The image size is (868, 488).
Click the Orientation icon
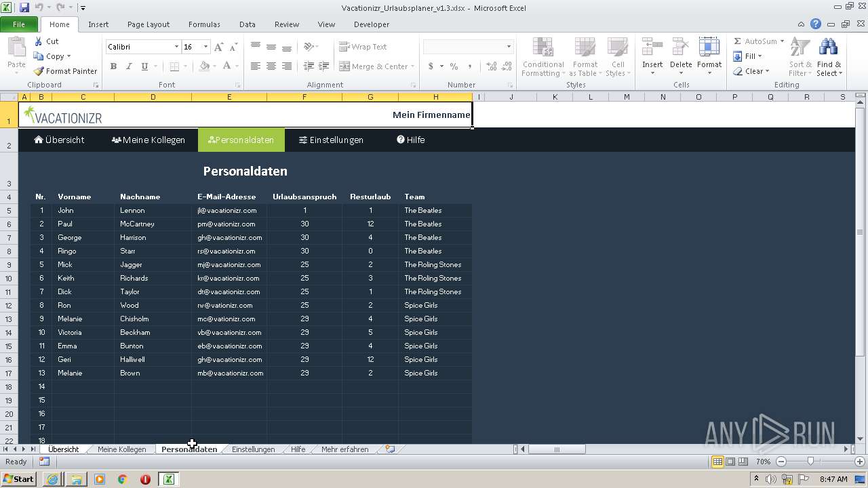click(x=309, y=47)
